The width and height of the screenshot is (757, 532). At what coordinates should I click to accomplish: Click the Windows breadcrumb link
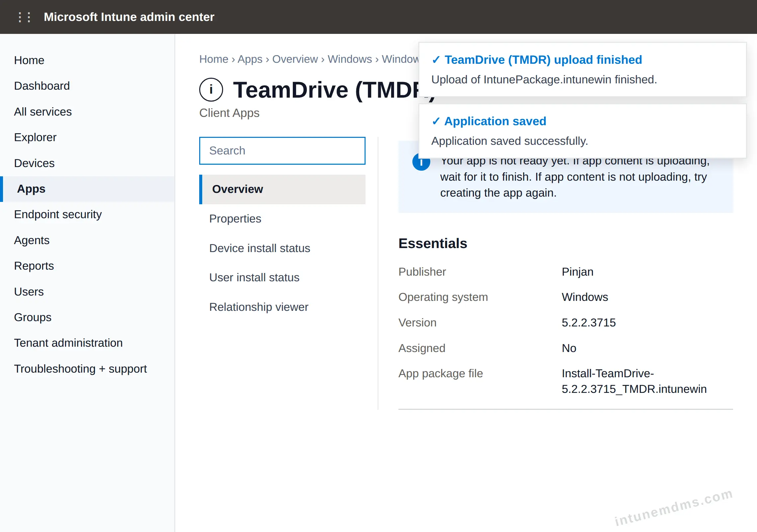click(350, 59)
